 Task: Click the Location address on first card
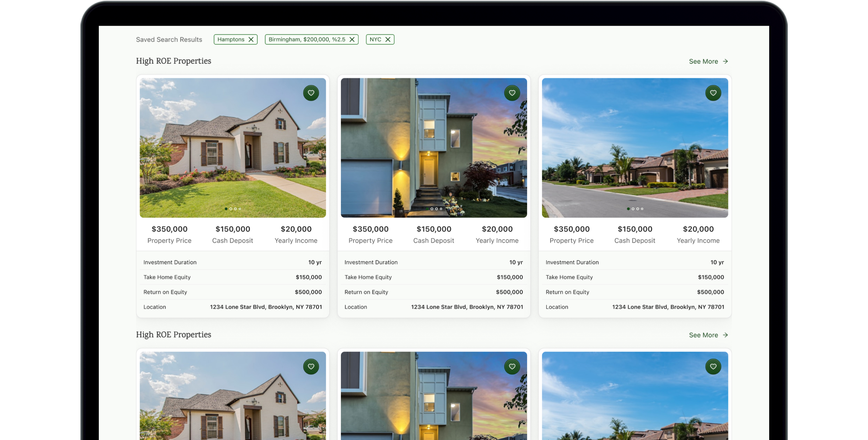click(x=266, y=307)
